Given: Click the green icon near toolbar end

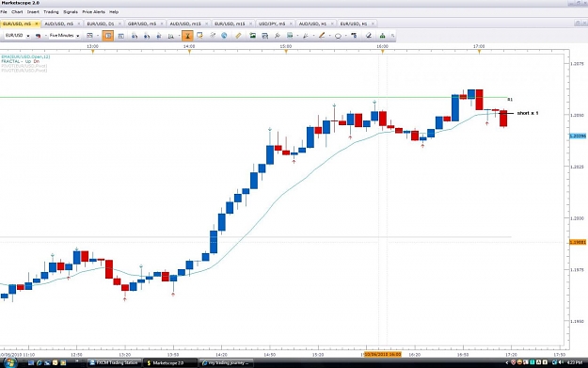Looking at the screenshot, I should click(x=382, y=36).
